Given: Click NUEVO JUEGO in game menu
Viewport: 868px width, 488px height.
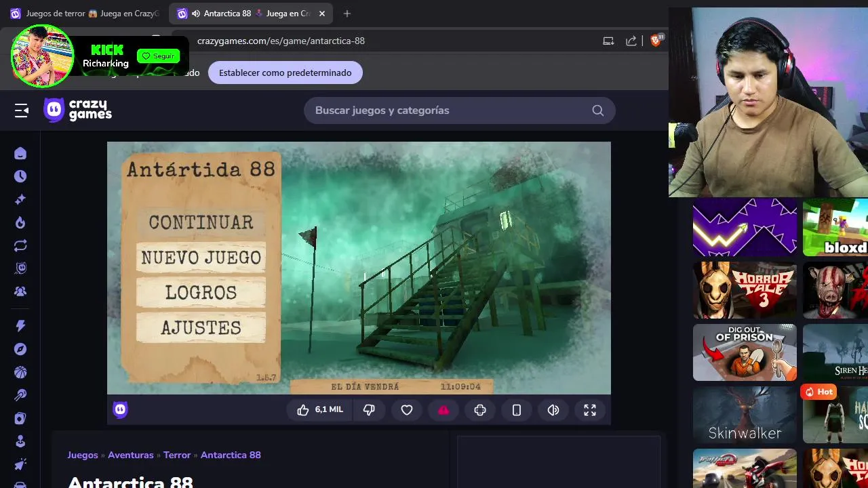Looking at the screenshot, I should 201,258.
